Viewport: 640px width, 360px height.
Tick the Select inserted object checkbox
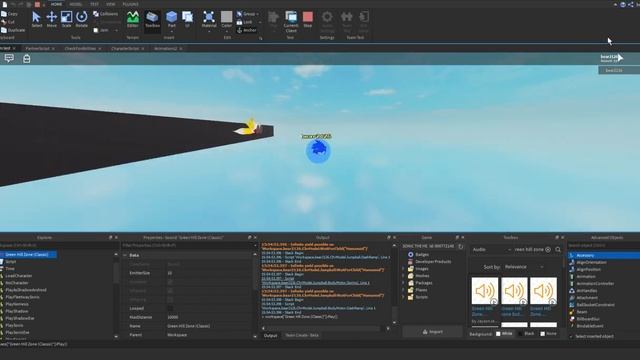click(571, 337)
